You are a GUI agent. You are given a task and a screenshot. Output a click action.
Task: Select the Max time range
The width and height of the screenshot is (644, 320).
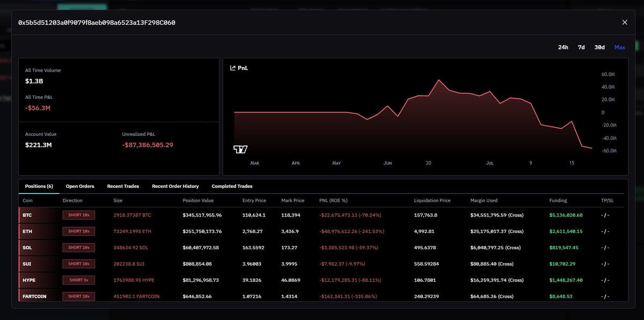coord(620,47)
